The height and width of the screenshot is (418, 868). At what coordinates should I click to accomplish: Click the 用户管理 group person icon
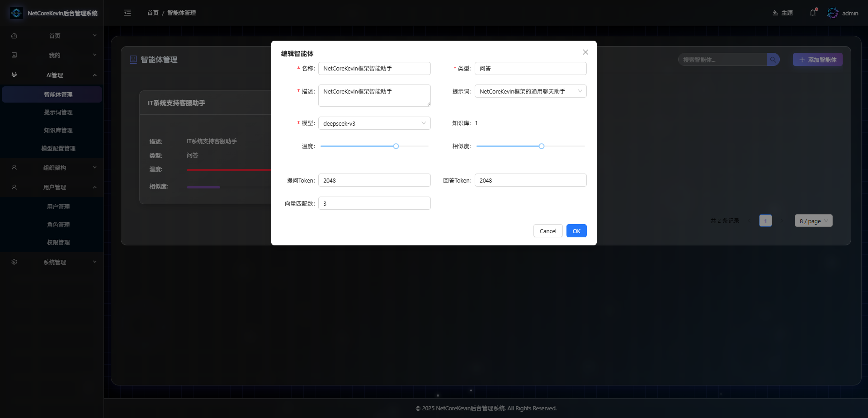pos(14,187)
